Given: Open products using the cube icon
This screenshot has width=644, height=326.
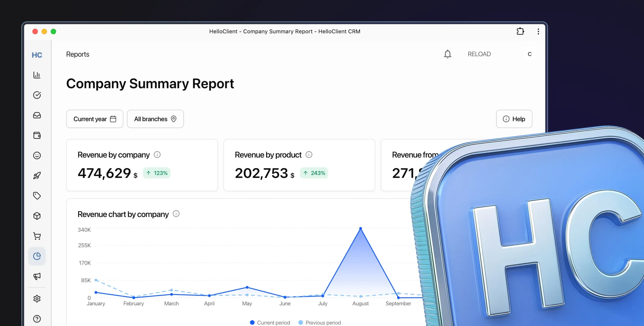Looking at the screenshot, I should point(37,216).
